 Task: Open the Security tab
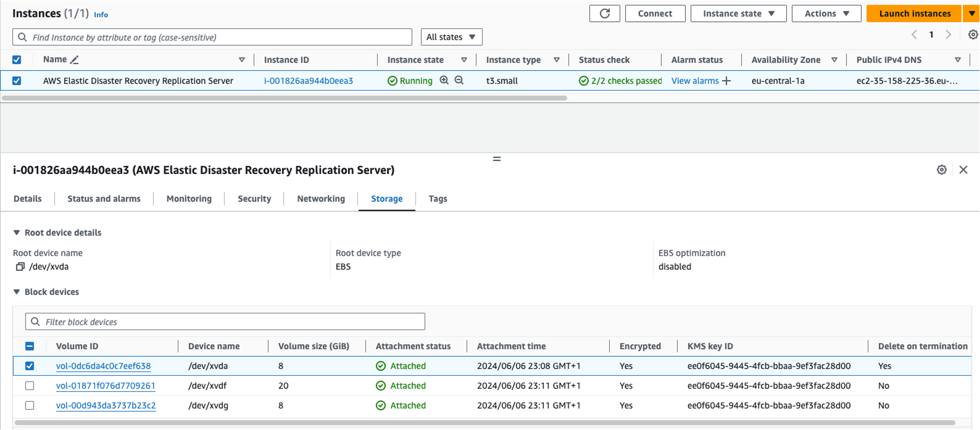pyautogui.click(x=254, y=199)
